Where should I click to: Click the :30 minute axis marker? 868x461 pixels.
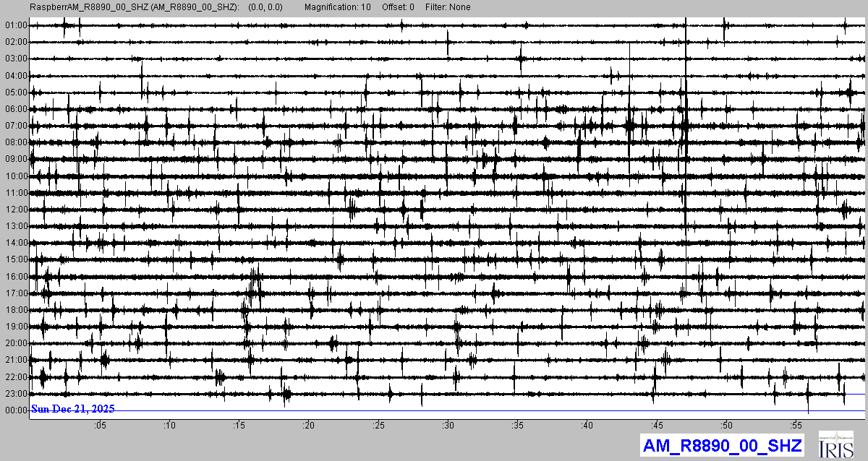(448, 426)
